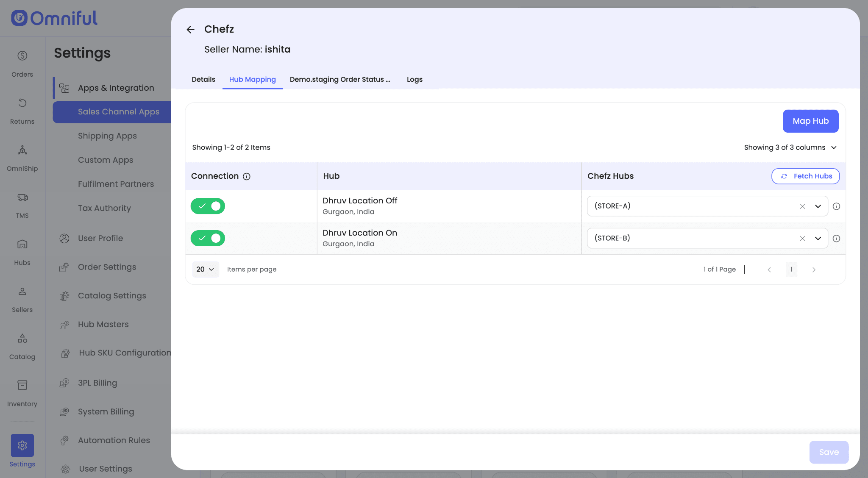Image resolution: width=868 pixels, height=478 pixels.
Task: Click the Showing 1-2 of 2 Items text
Action: [x=231, y=147]
